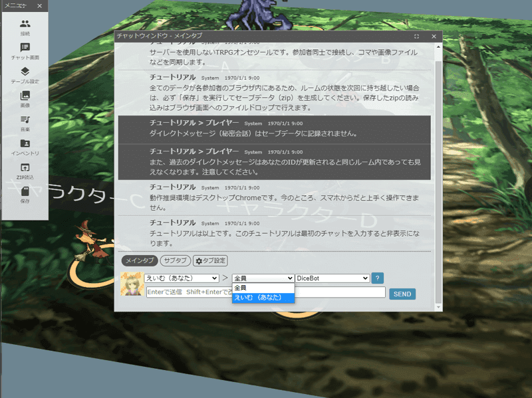The width and height of the screenshot is (532, 398).
Task: Click the ZIP読込 load icon
Action: pyautogui.click(x=25, y=171)
